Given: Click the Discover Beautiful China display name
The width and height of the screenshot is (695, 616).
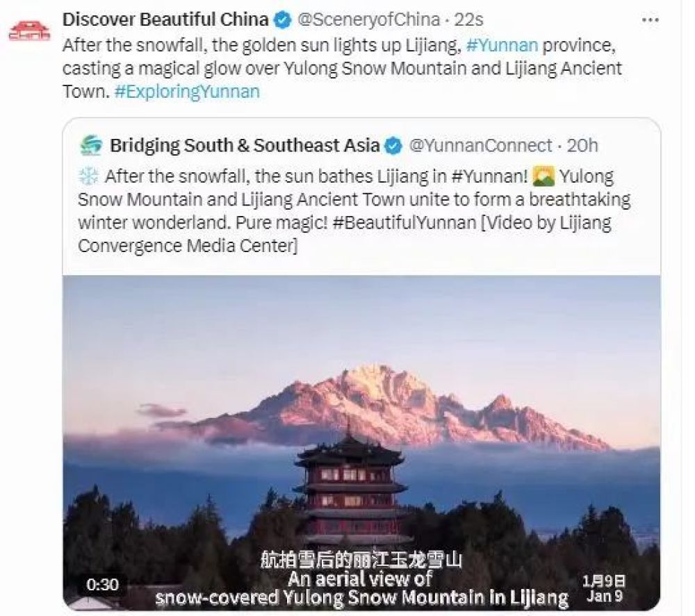Looking at the screenshot, I should (165, 20).
